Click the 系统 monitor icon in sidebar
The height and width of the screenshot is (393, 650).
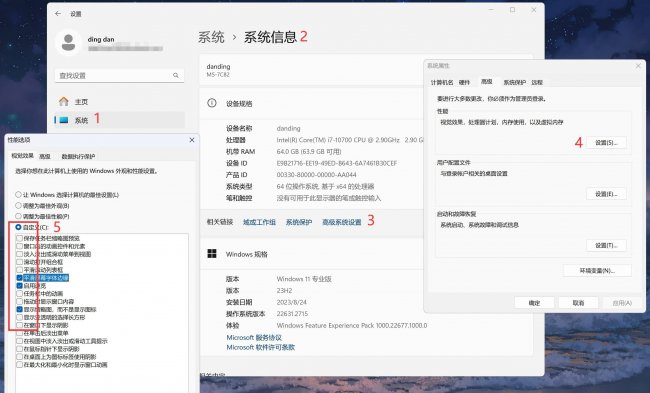tap(64, 120)
